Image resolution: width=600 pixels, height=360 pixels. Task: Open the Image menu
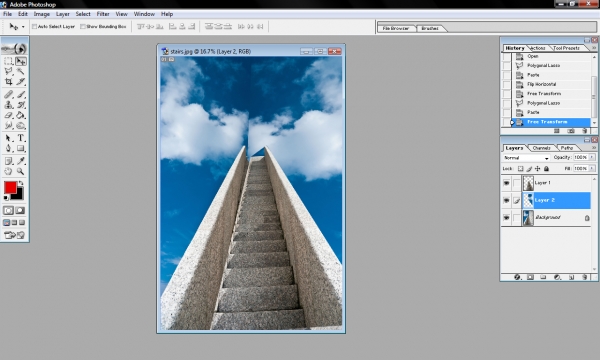[42, 14]
